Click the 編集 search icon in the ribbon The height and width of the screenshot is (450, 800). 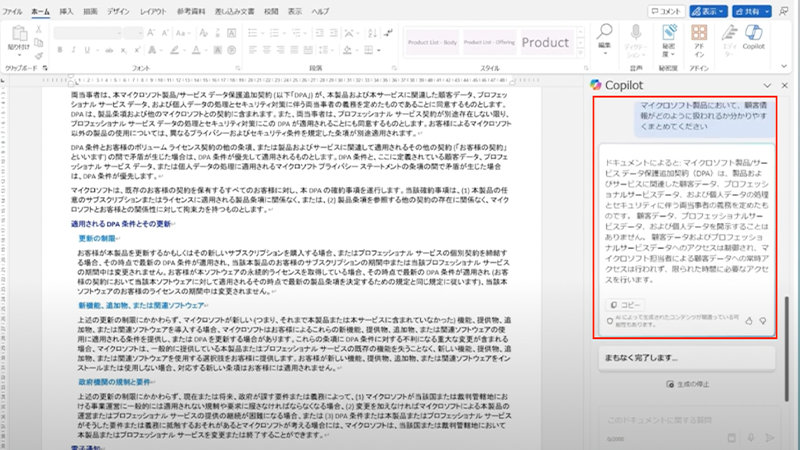[x=604, y=32]
